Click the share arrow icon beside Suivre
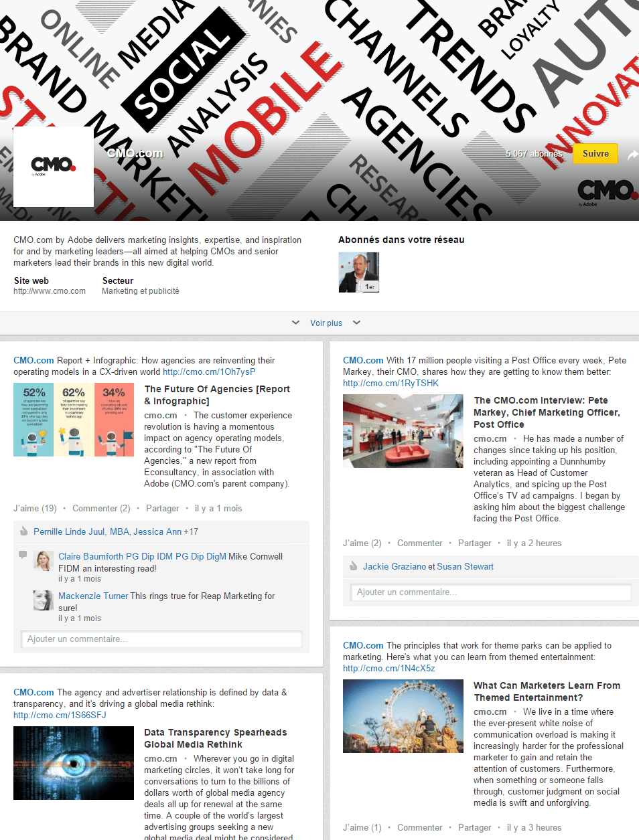This screenshot has width=639, height=840. [x=632, y=155]
